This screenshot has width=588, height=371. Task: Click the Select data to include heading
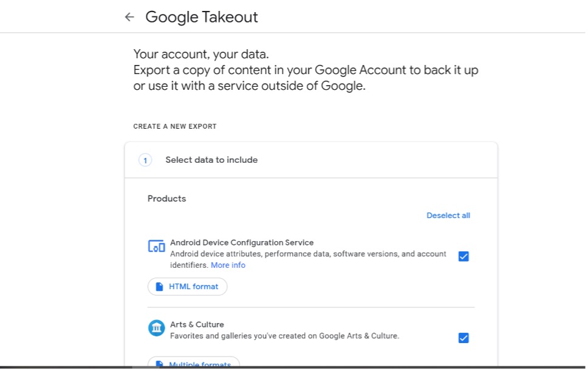pos(211,160)
